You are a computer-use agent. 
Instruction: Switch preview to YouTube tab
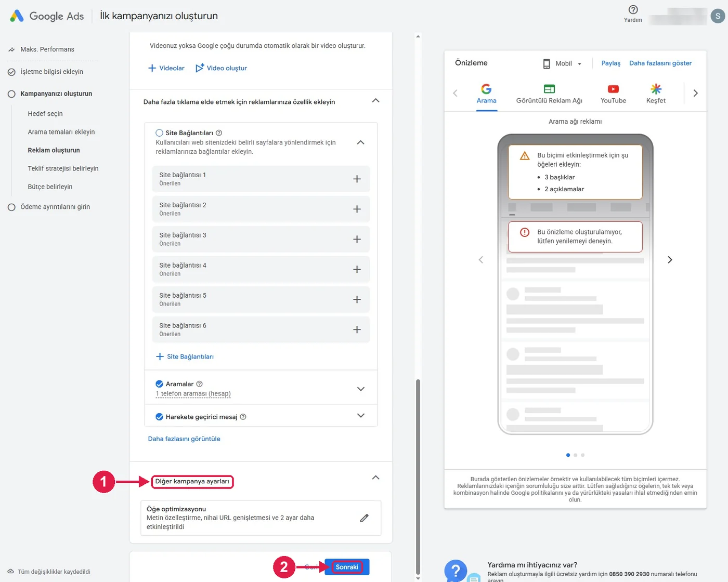(614, 94)
